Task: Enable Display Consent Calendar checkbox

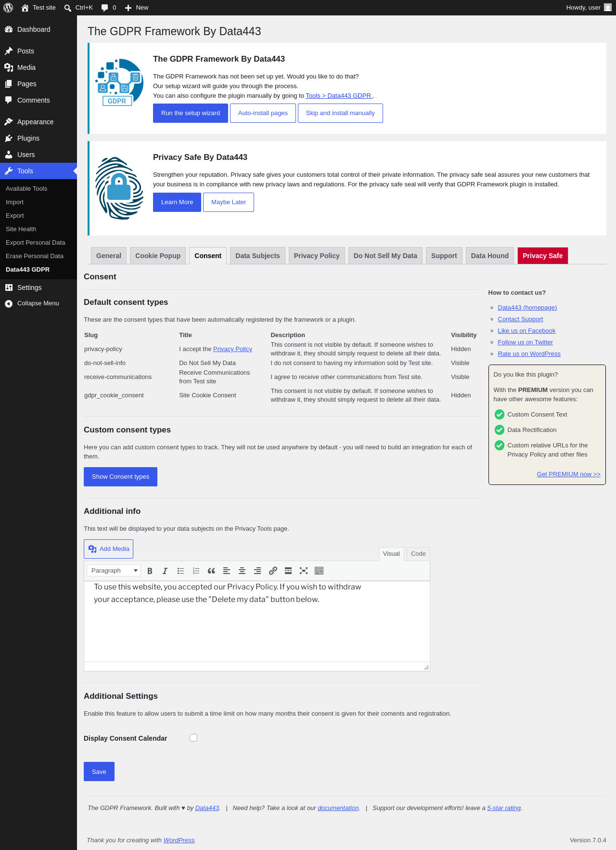Action: pos(193,738)
